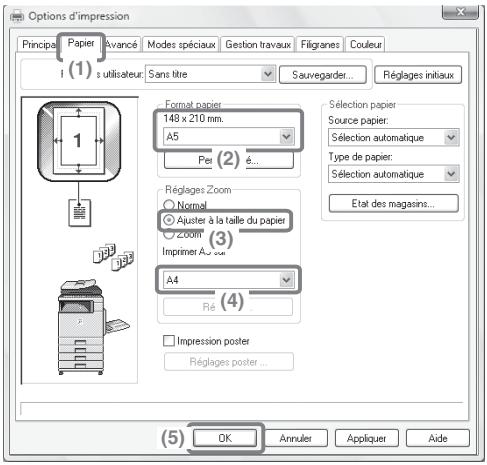Click the Sauvegarder... button
Image resolution: width=487 pixels, height=465 pixels.
323,75
